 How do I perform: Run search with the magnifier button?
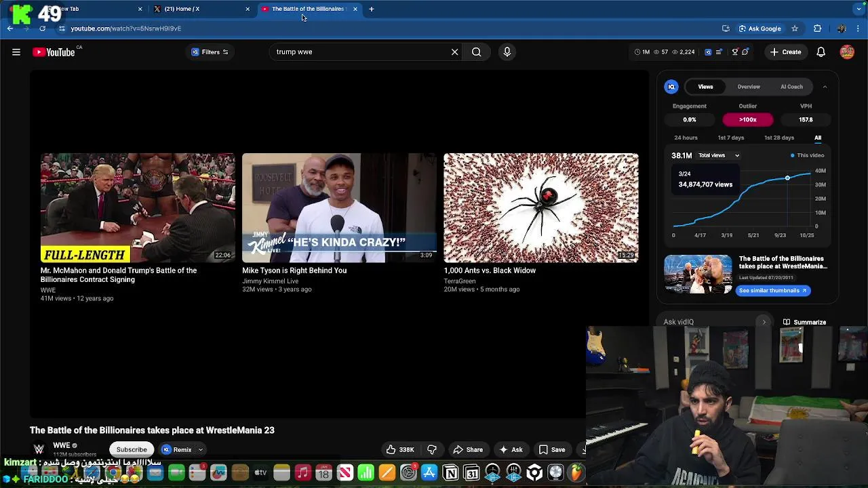pyautogui.click(x=477, y=52)
